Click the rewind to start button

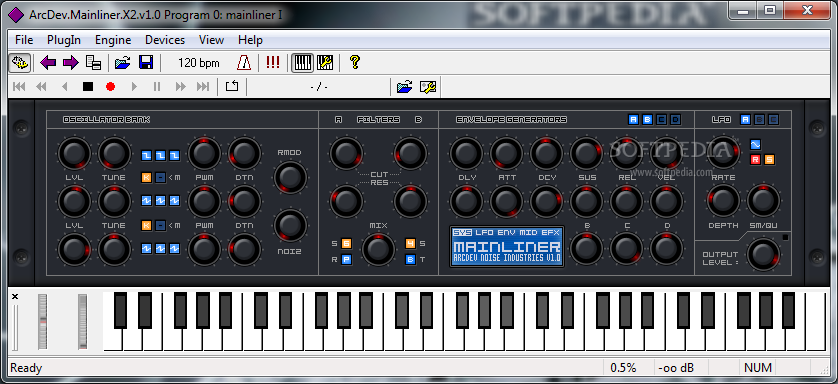click(19, 87)
